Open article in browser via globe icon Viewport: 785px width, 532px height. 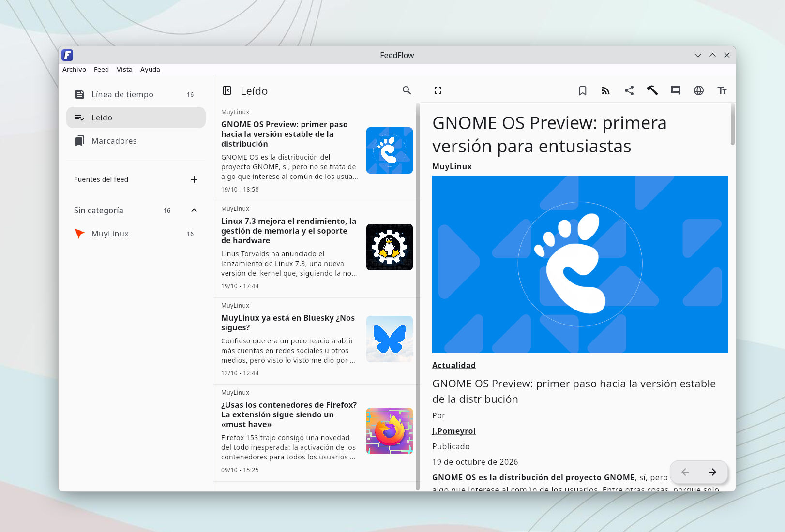699,90
